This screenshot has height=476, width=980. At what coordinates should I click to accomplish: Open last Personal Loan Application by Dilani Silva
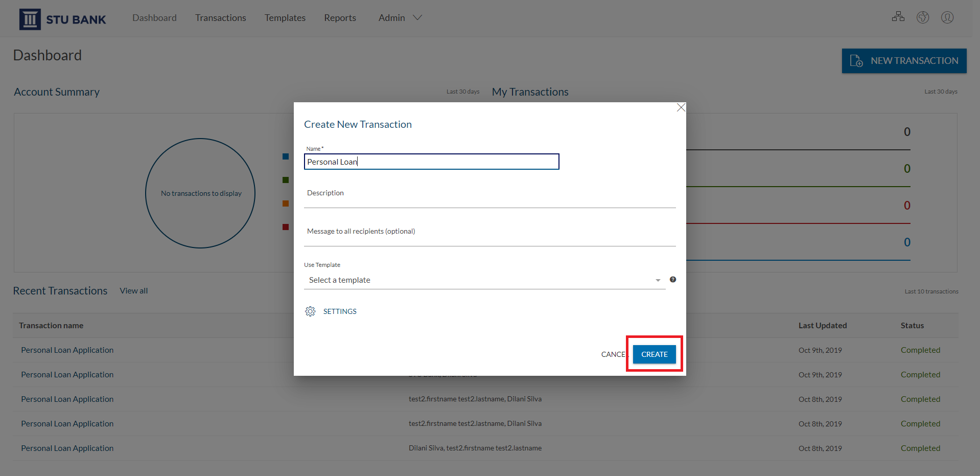(x=67, y=448)
